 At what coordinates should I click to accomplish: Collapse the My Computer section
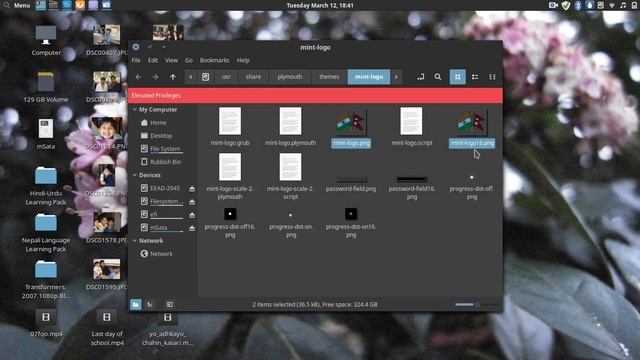point(135,109)
